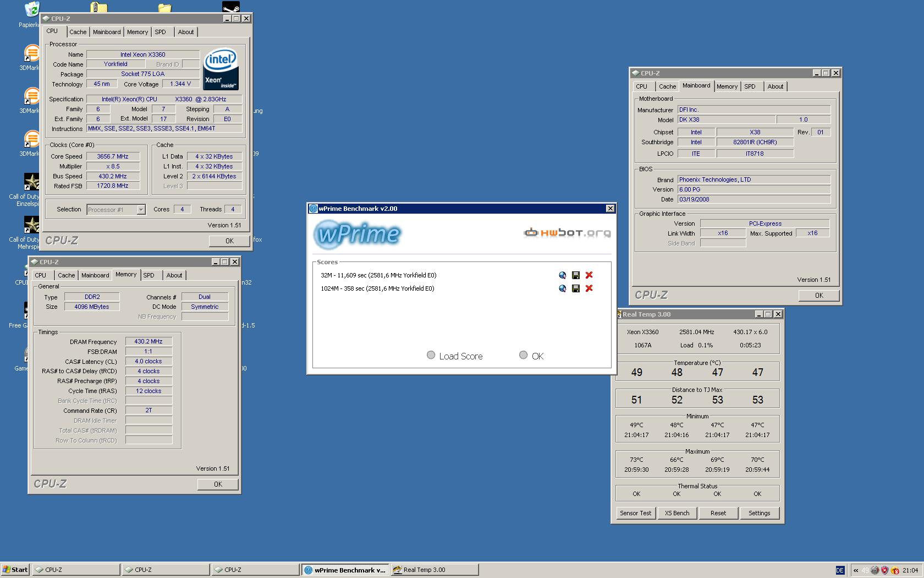This screenshot has height=578, width=924.
Task: Open the Steam icon at top of desktop
Action: [231, 7]
